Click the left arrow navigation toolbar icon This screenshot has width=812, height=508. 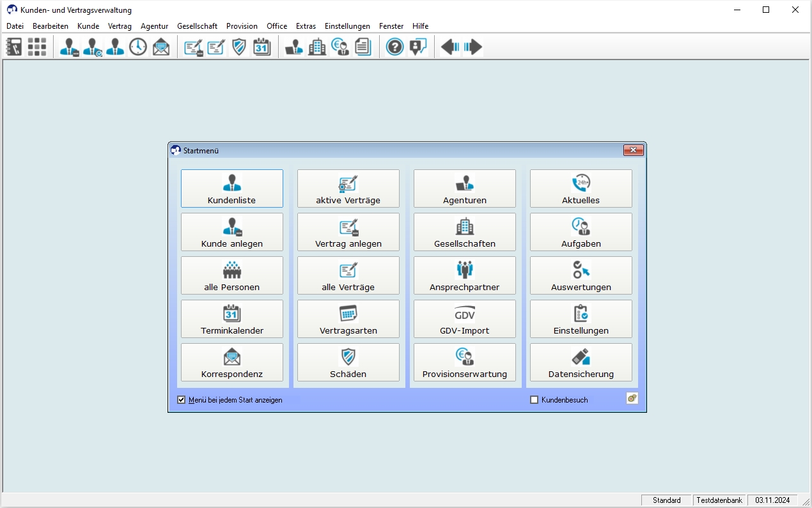[450, 47]
